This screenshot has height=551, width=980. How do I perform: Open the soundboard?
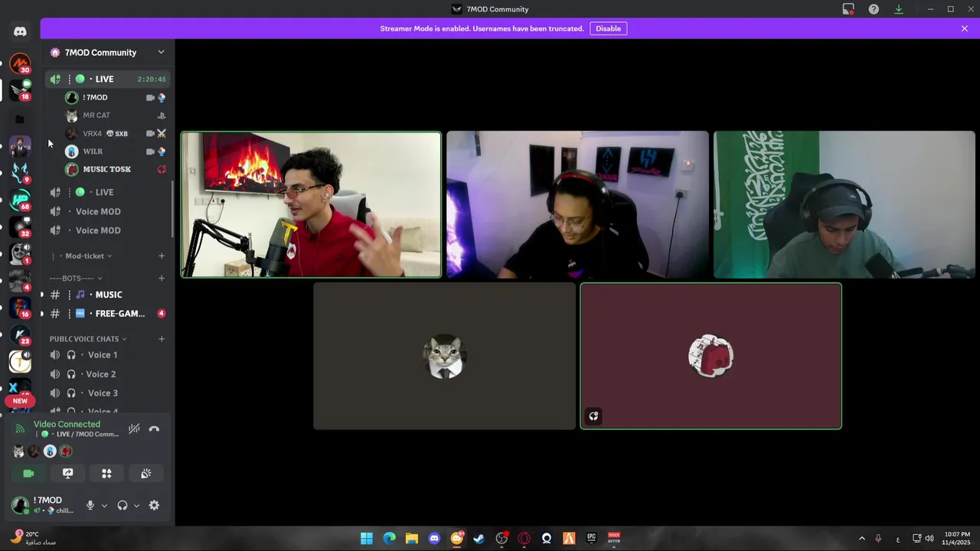pos(145,474)
